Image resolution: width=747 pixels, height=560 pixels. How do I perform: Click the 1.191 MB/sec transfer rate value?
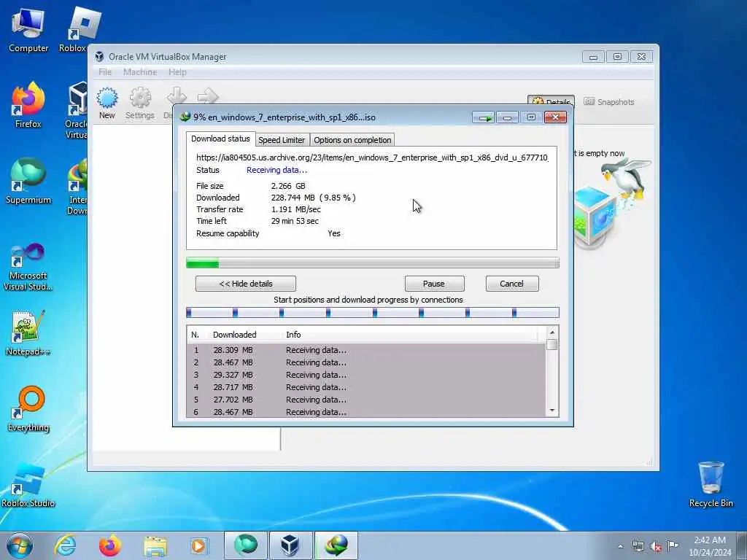[x=296, y=209]
